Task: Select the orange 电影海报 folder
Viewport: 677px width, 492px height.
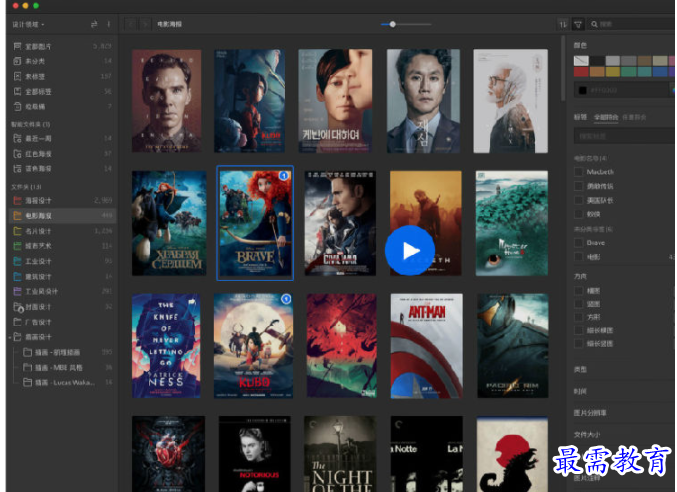Action: pyautogui.click(x=62, y=215)
